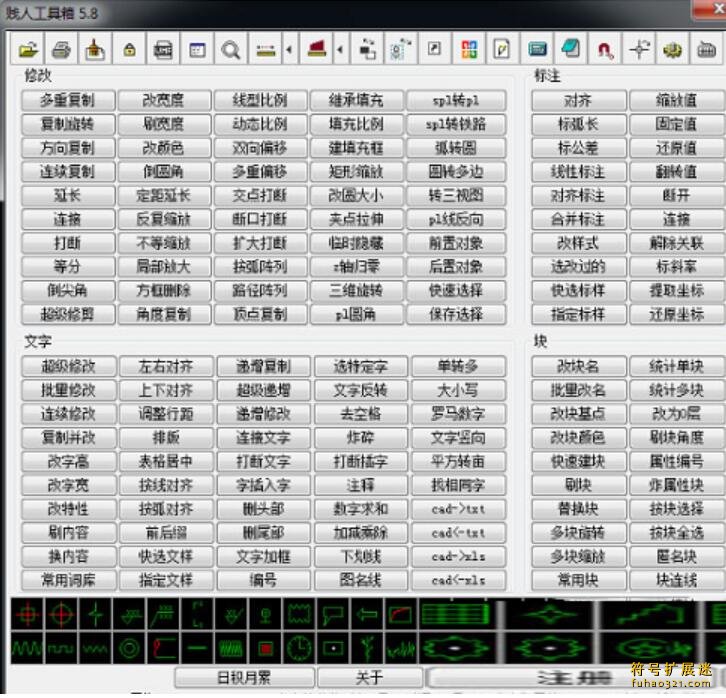Insert the green sine wave symbol
Image resolution: width=726 pixels, height=698 pixels.
point(27,648)
